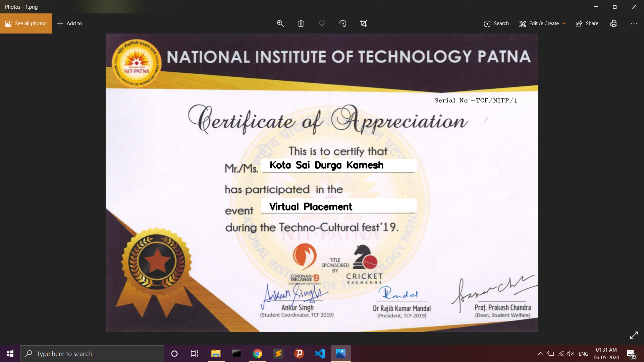This screenshot has height=362, width=644.
Task: Show hidden system tray icons
Action: click(x=540, y=354)
